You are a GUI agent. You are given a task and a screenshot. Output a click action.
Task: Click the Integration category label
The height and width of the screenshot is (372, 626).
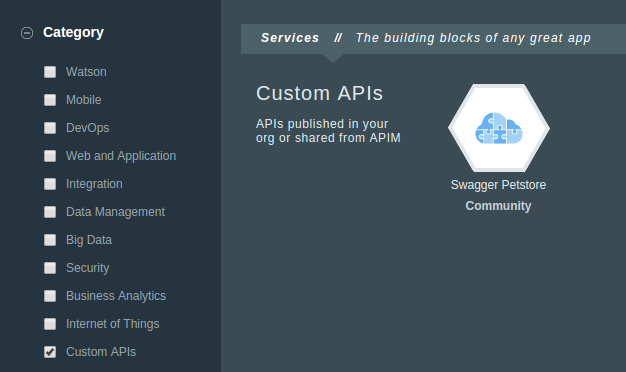(x=94, y=184)
